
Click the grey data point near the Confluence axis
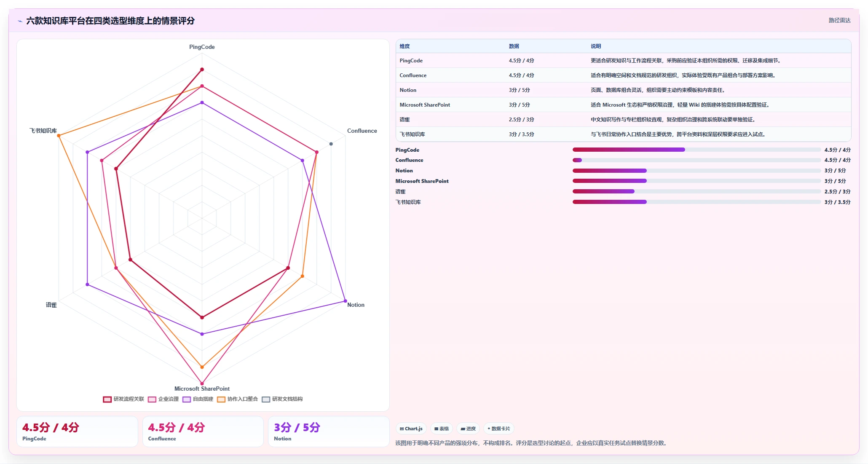(x=331, y=144)
